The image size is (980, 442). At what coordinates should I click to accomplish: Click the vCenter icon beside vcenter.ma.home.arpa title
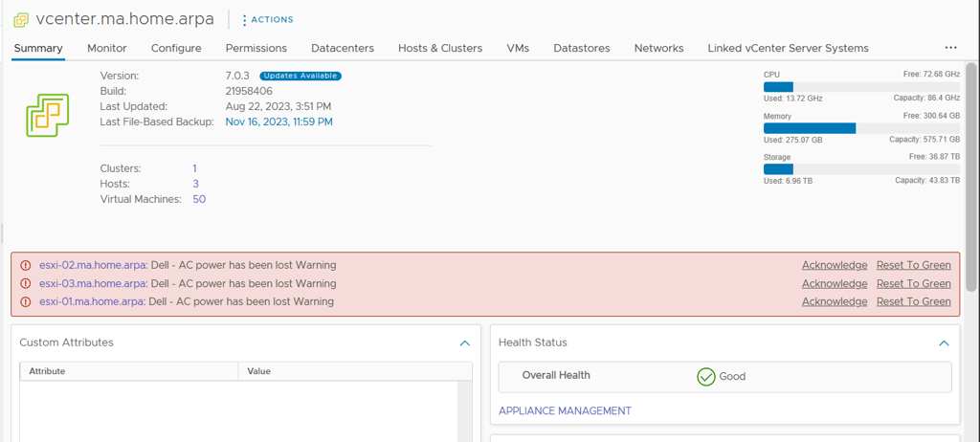21,20
